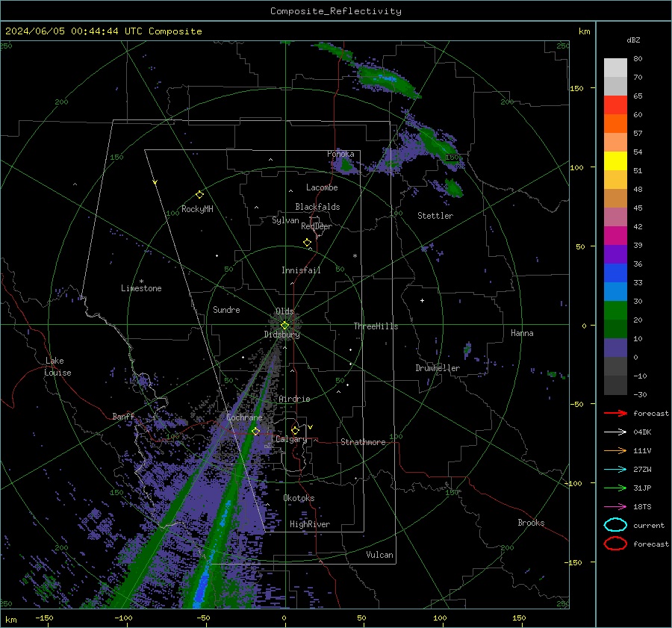Image resolution: width=672 pixels, height=628 pixels.
Task: Click yellow diamond marker below Cochrane
Action: 256,431
